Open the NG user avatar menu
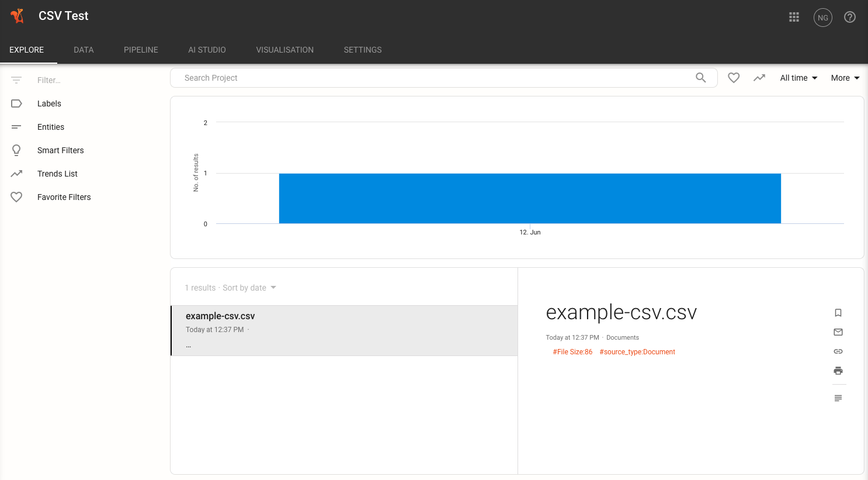The height and width of the screenshot is (480, 868). (823, 18)
